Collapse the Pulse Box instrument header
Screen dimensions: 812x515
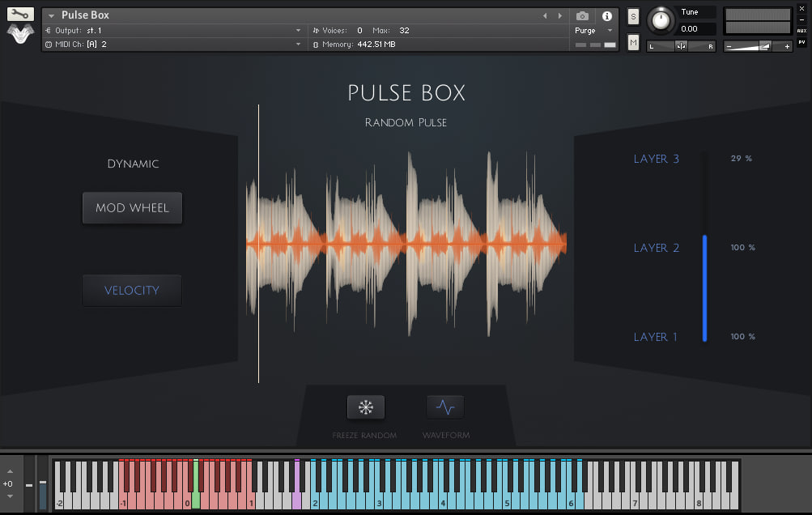point(51,15)
